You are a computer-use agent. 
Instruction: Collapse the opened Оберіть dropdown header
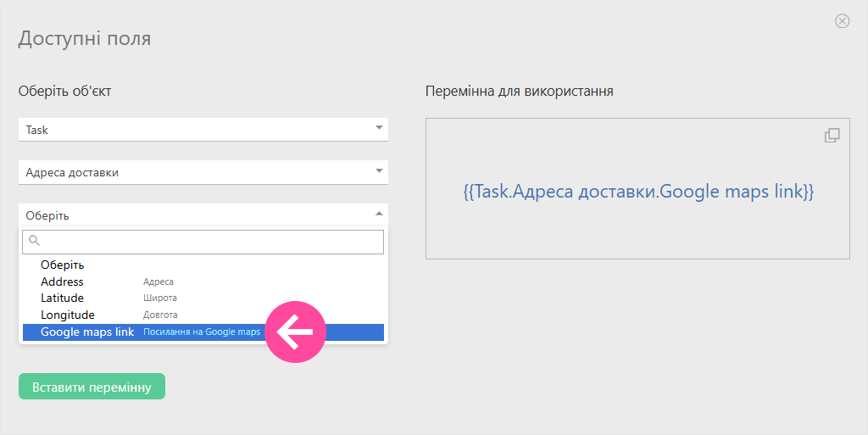point(195,215)
